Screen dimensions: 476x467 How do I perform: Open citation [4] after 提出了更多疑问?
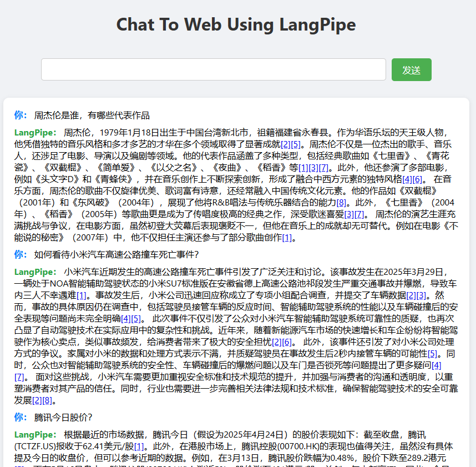pyautogui.click(x=436, y=365)
